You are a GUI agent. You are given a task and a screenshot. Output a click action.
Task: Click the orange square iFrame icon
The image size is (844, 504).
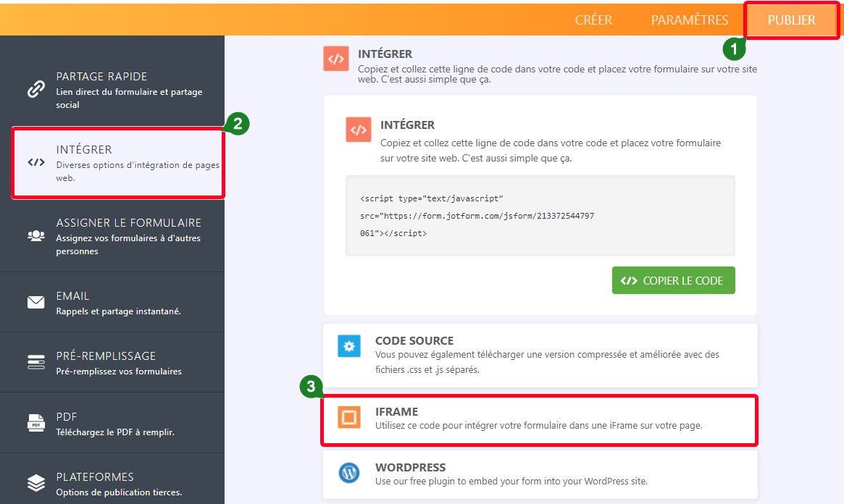[348, 417]
